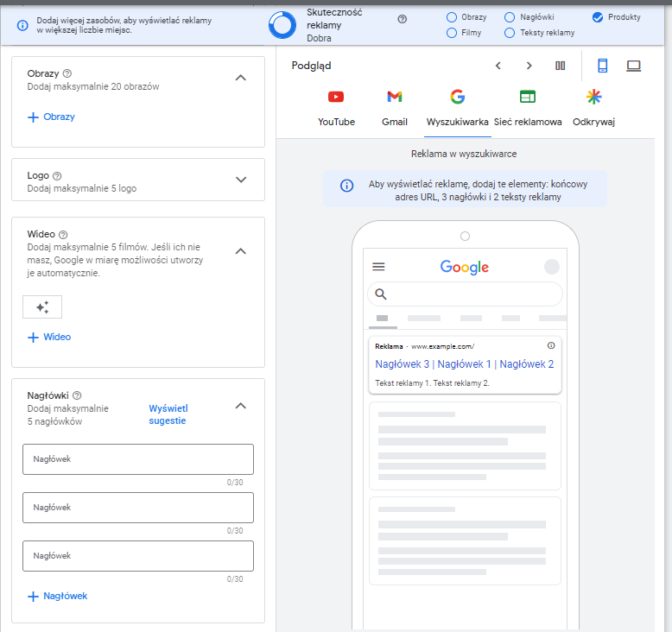Click help icon beside Nagłówki title
Viewport: 672px width, 632px height.
coord(78,395)
